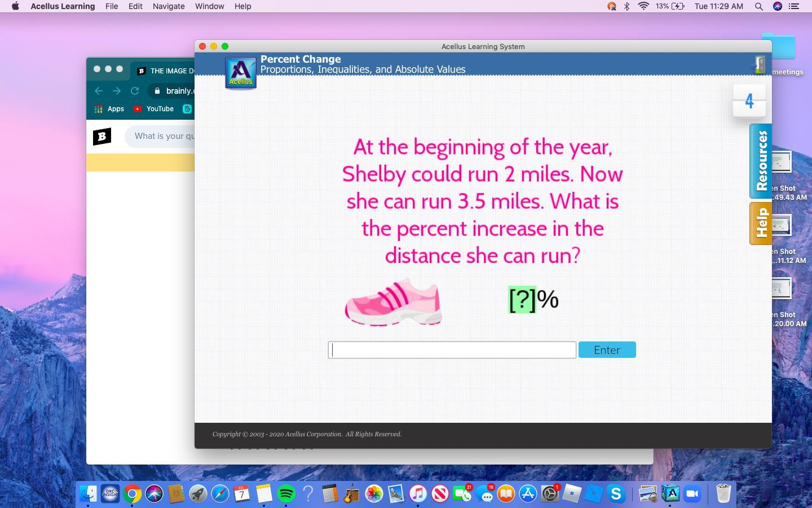Screen dimensions: 812x508
Task: Open Siri from the dock
Action: (154, 494)
